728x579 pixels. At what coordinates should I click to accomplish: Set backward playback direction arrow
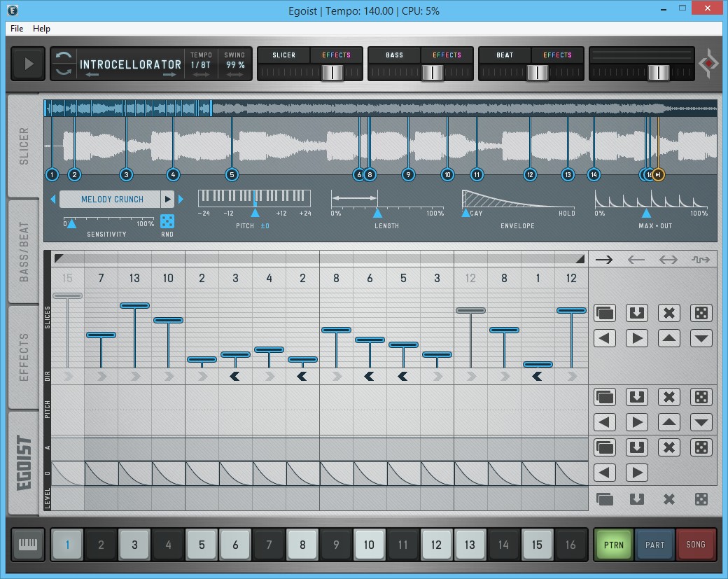click(x=636, y=260)
